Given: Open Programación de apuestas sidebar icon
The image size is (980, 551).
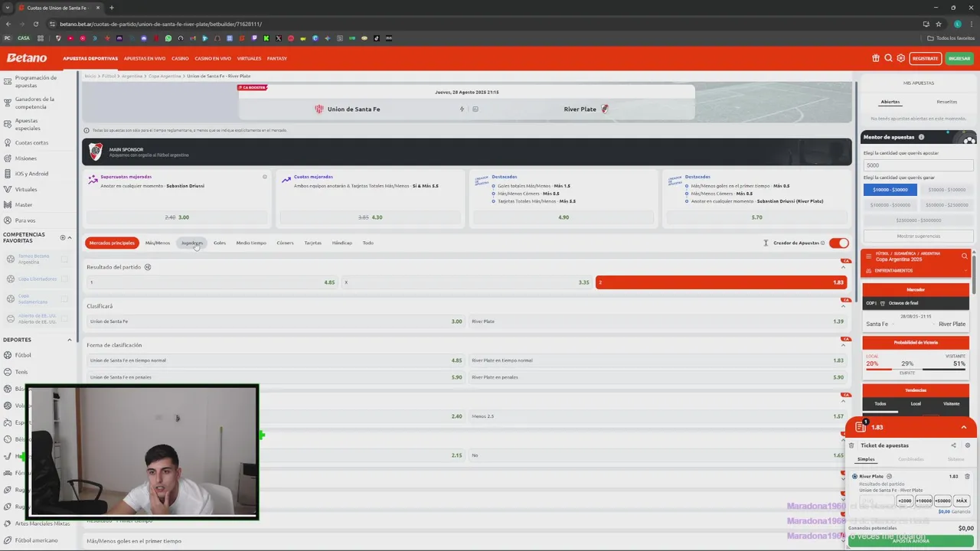Looking at the screenshot, I should [8, 80].
